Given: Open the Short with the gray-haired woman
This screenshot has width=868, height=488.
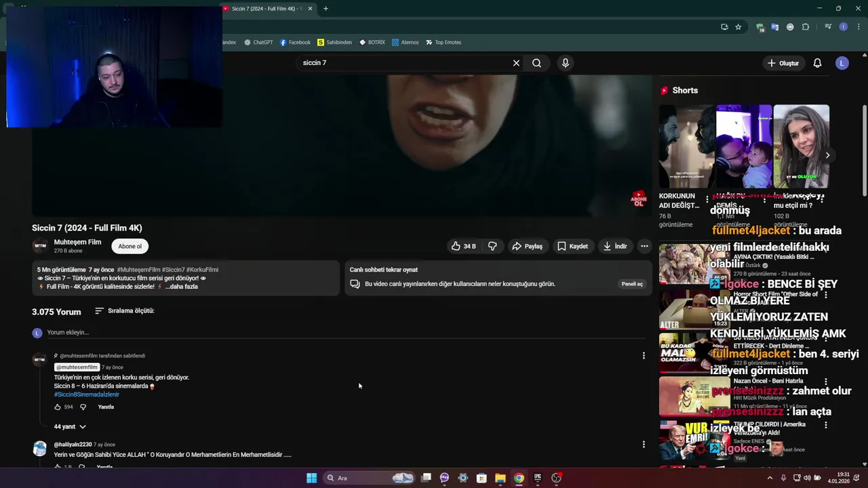Looking at the screenshot, I should pos(802,146).
